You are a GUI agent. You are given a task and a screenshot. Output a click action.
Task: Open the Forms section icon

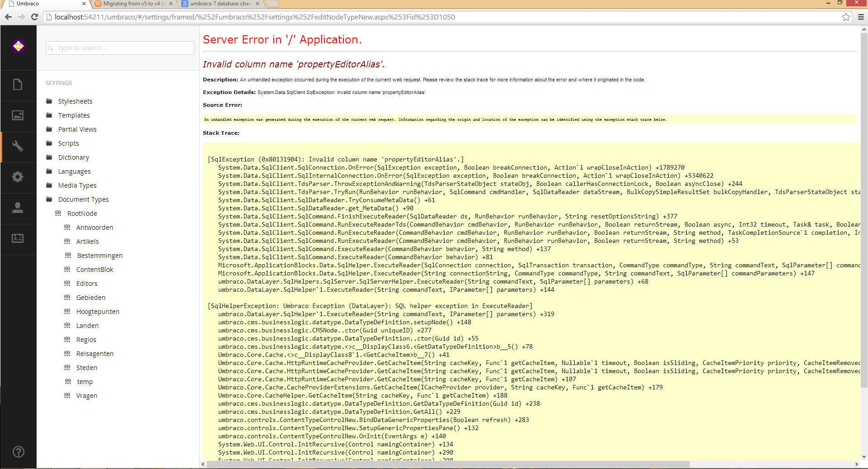pyautogui.click(x=18, y=238)
